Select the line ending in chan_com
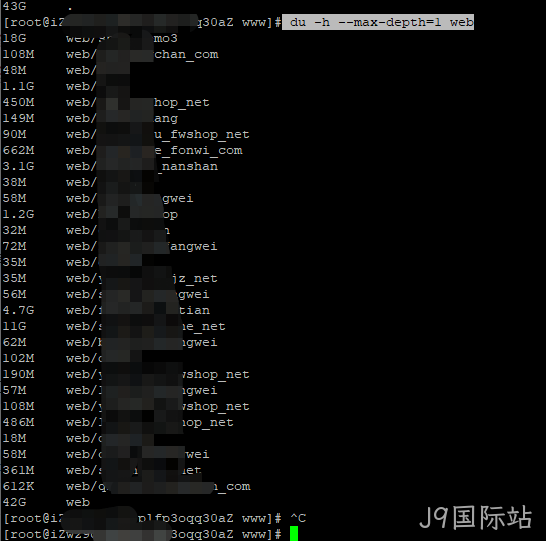 point(111,54)
